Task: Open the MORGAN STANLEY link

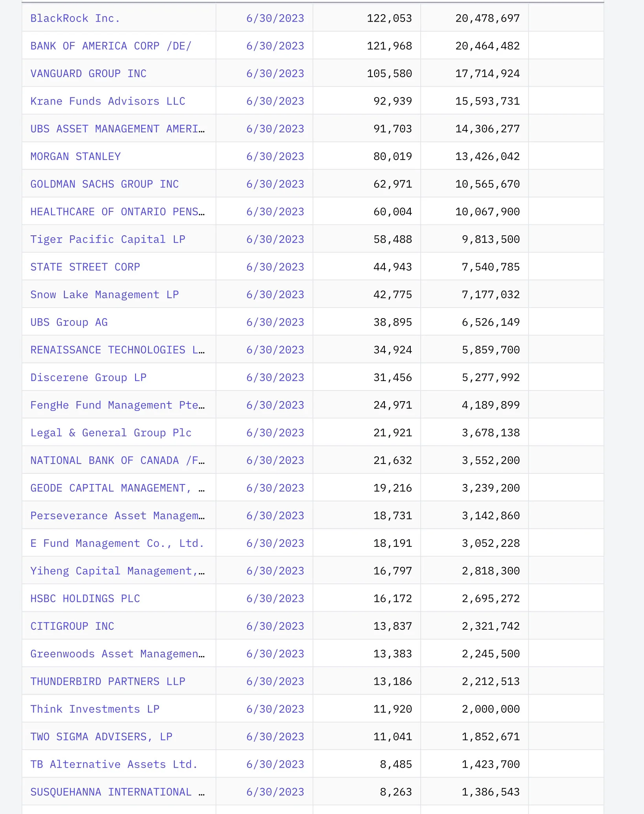Action: coord(75,156)
